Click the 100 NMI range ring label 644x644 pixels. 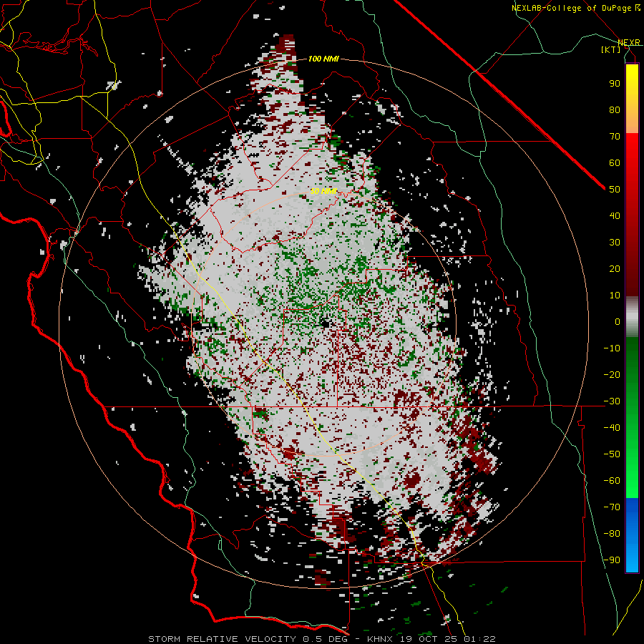coord(323,59)
